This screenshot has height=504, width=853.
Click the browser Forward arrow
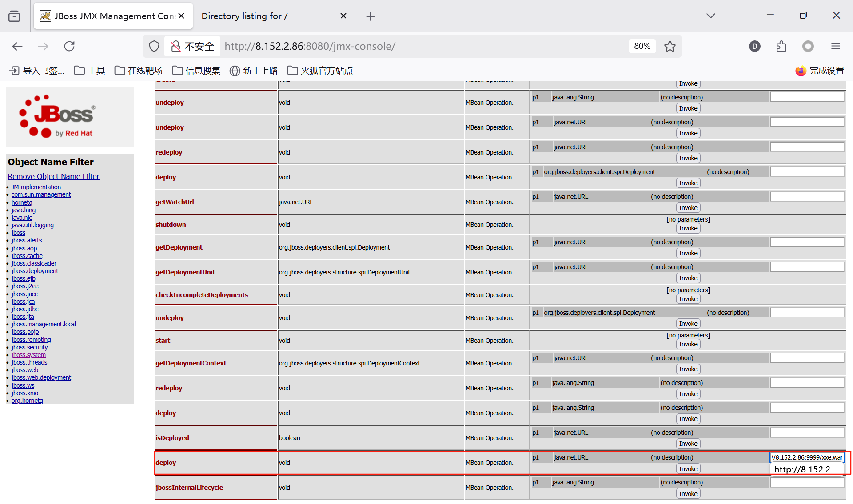pyautogui.click(x=43, y=46)
